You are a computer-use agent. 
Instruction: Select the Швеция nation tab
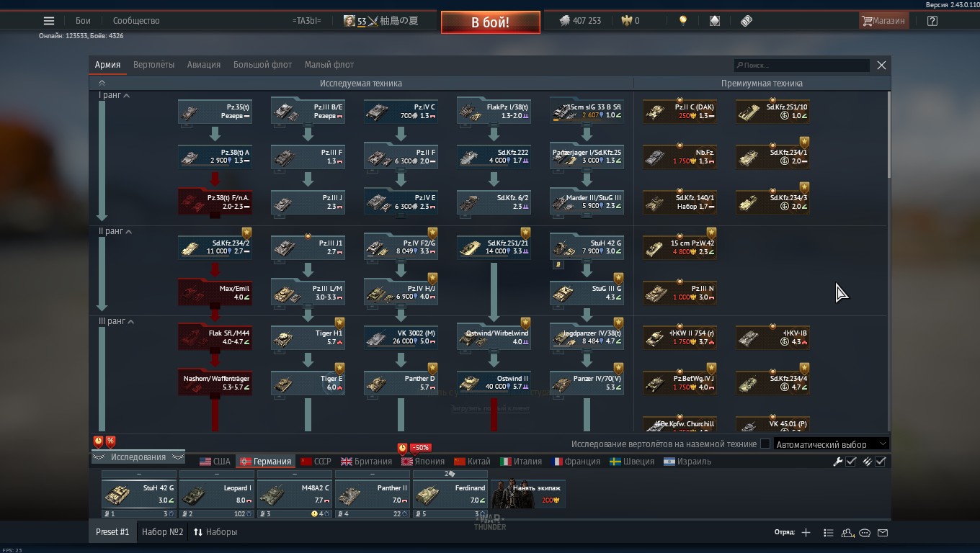632,462
